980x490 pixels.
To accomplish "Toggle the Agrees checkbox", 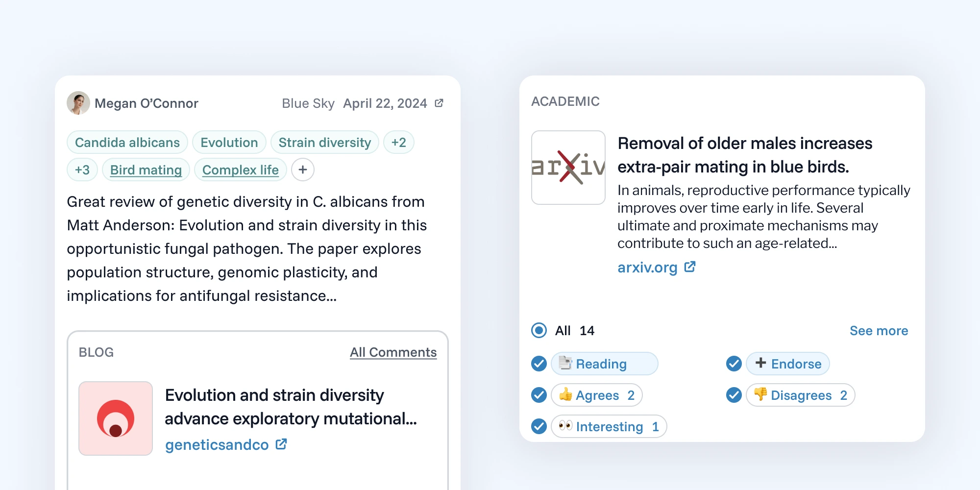I will coord(539,395).
